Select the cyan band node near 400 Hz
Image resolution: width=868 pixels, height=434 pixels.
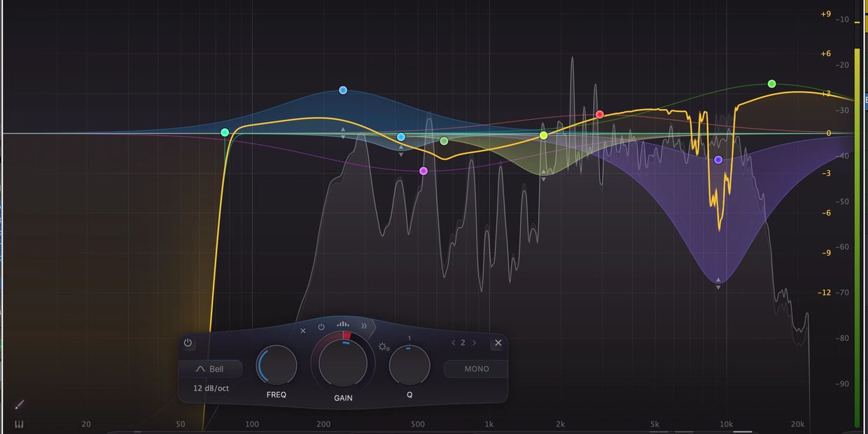pos(401,137)
